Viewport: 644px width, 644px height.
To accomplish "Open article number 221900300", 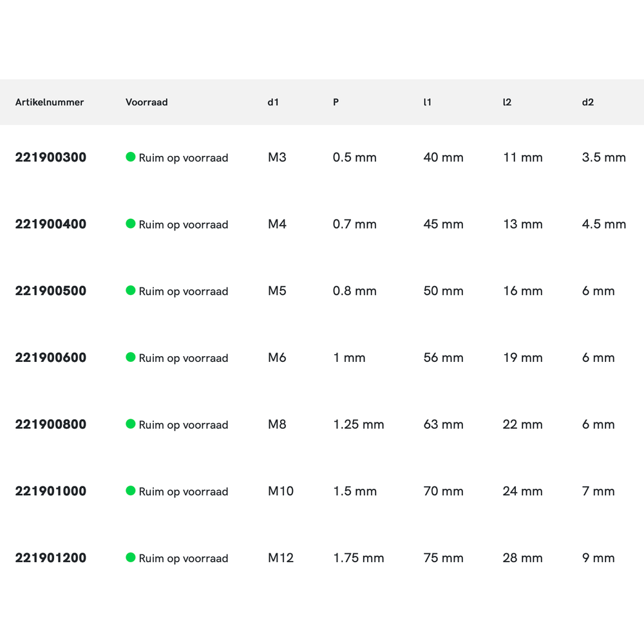I will click(51, 157).
